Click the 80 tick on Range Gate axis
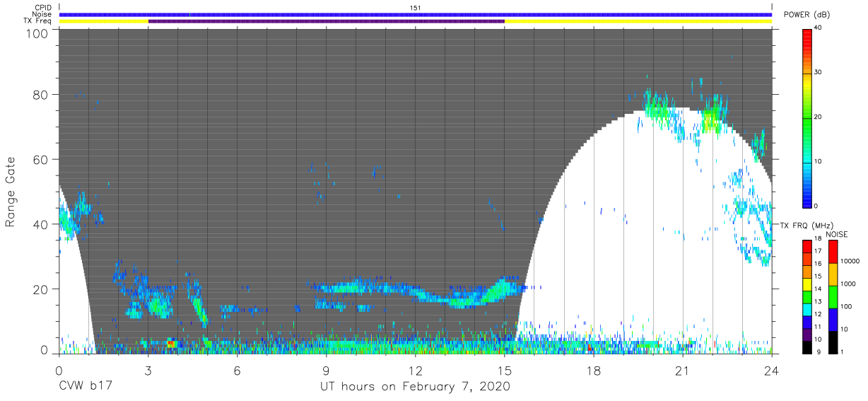 coord(41,95)
